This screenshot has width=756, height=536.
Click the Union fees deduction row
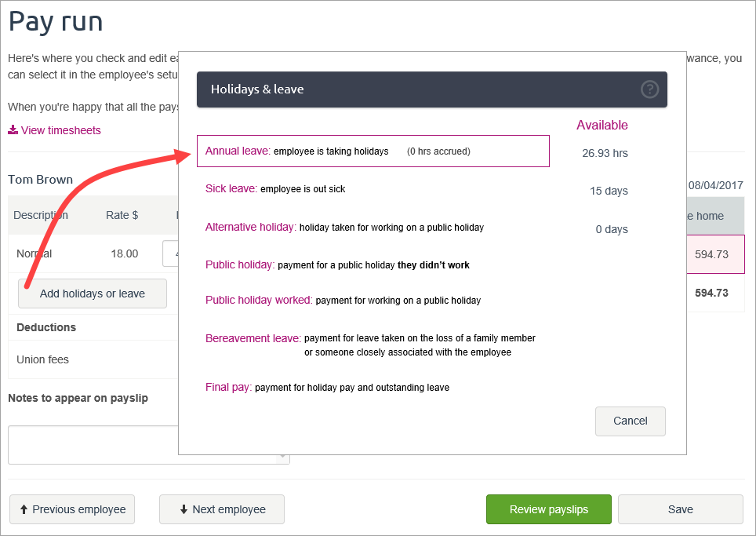[x=43, y=359]
